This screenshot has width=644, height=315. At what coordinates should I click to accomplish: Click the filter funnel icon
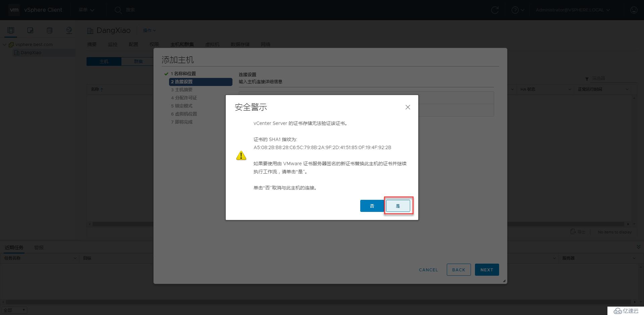587,79
